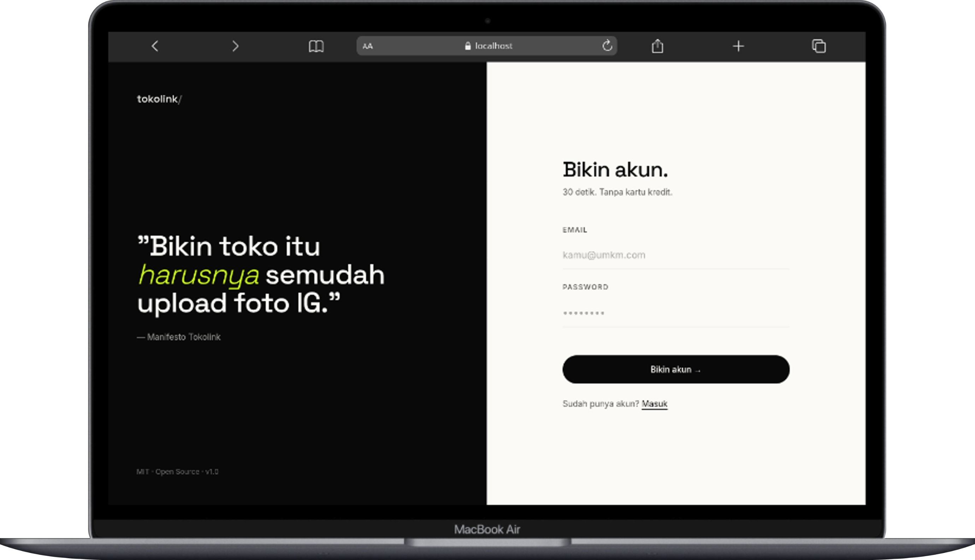Open the AA reader text settings
Screen dimensions: 975x560
point(367,46)
